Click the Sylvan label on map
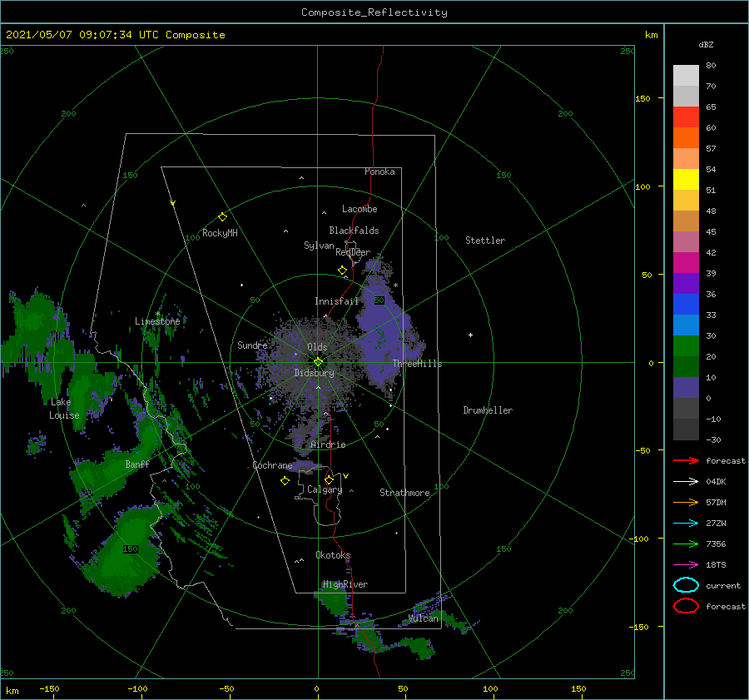The height and width of the screenshot is (700, 749). coord(319,246)
